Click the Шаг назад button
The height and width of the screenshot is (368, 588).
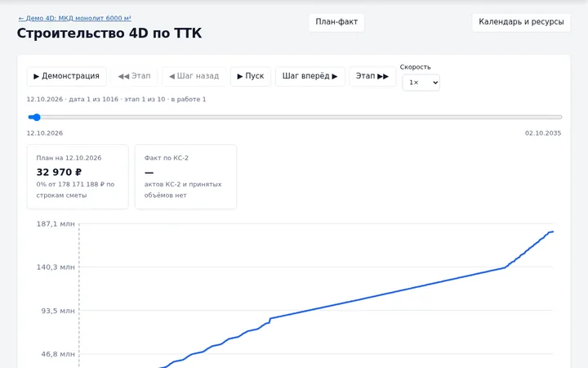pyautogui.click(x=194, y=76)
